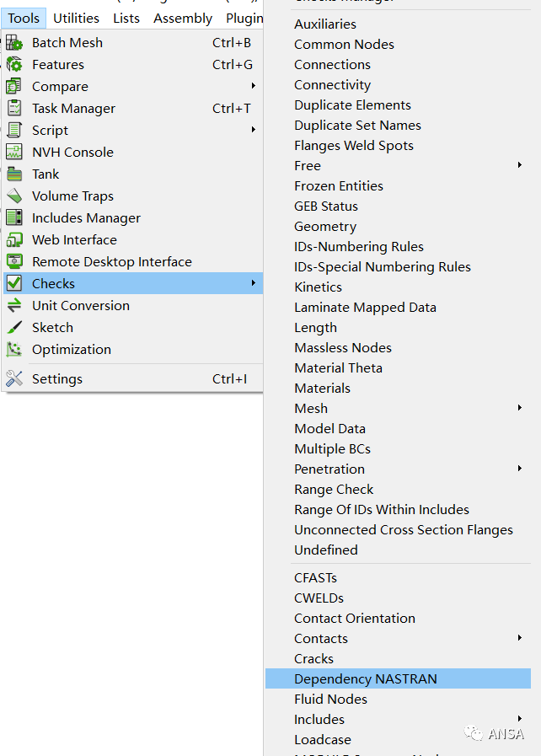Click the Features gear icon
541x756 pixels.
[x=14, y=65]
